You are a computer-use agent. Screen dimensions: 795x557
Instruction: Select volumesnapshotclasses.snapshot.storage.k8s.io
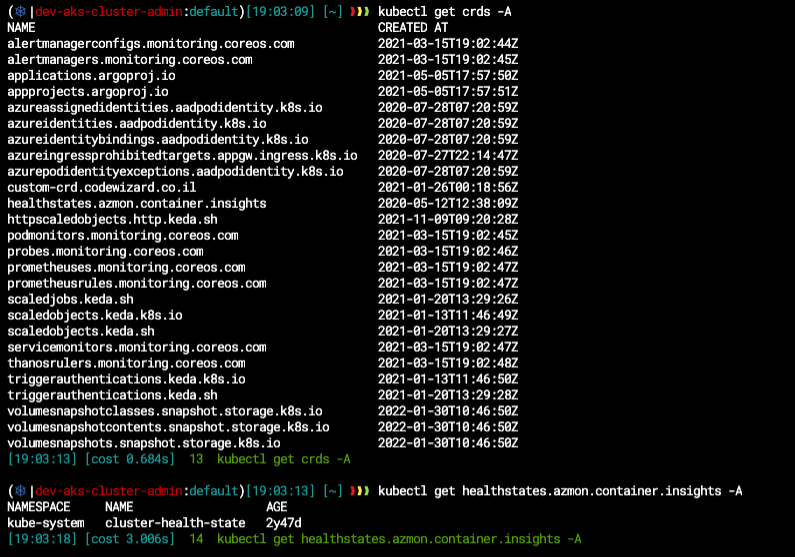(x=165, y=411)
